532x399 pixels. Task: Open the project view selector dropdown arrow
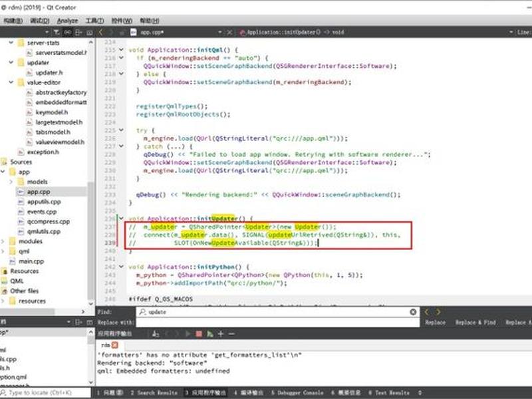[x=47, y=32]
